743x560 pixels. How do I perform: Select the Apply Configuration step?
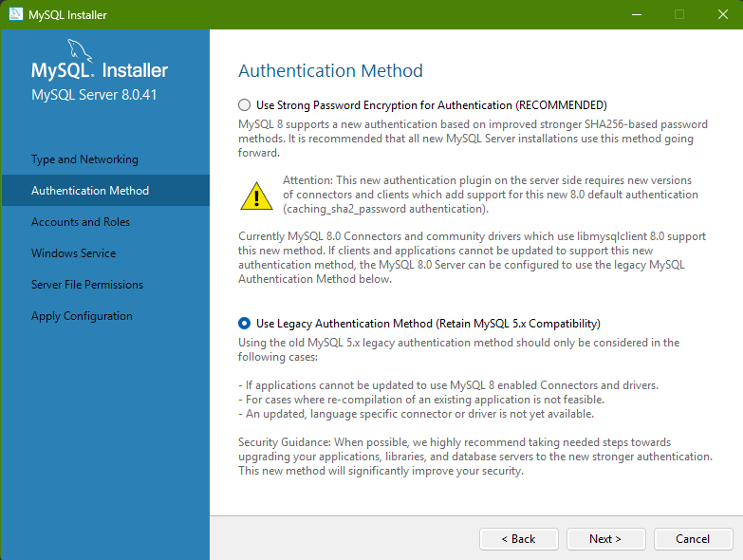click(x=82, y=316)
